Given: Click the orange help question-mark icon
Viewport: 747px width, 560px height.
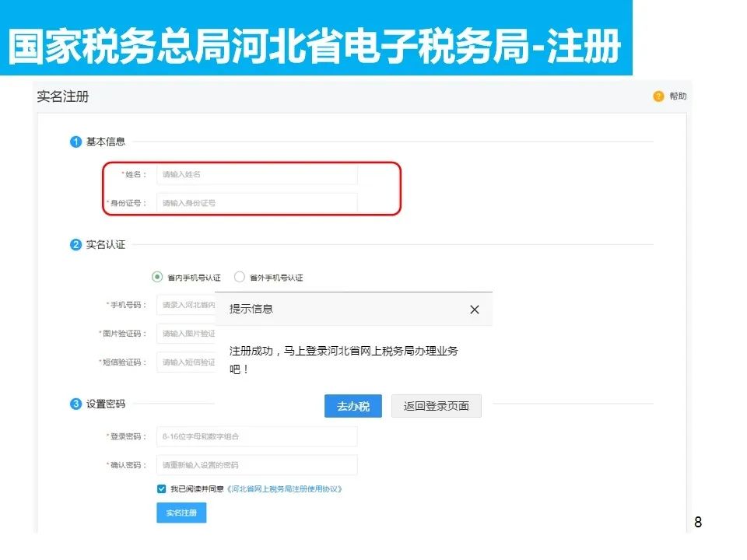Looking at the screenshot, I should tap(658, 96).
